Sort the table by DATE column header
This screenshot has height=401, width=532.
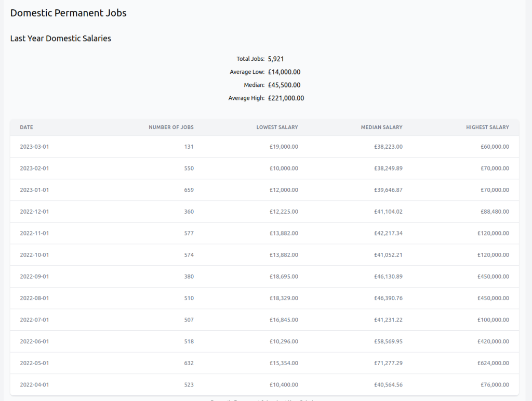point(26,127)
